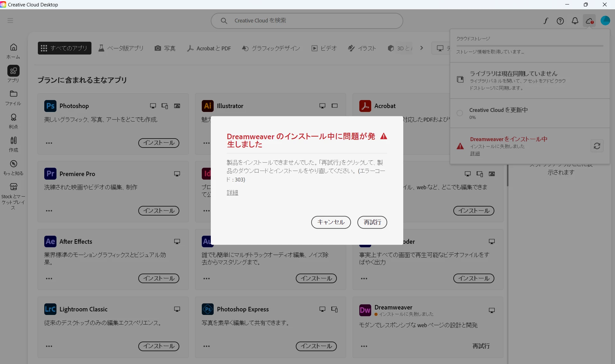
Task: Select the ベータ版アプリ tab
Action: click(121, 48)
